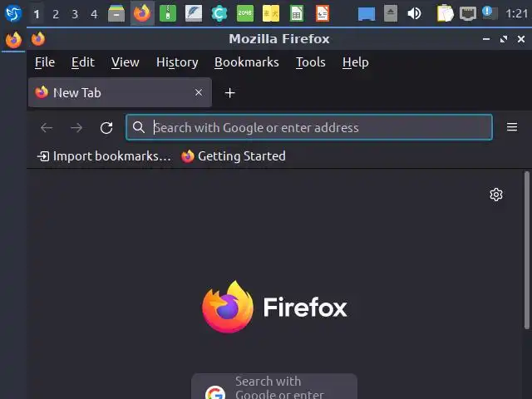The width and height of the screenshot is (532, 399).
Task: Maximize the Mozilla Firefox window
Action: tap(504, 39)
